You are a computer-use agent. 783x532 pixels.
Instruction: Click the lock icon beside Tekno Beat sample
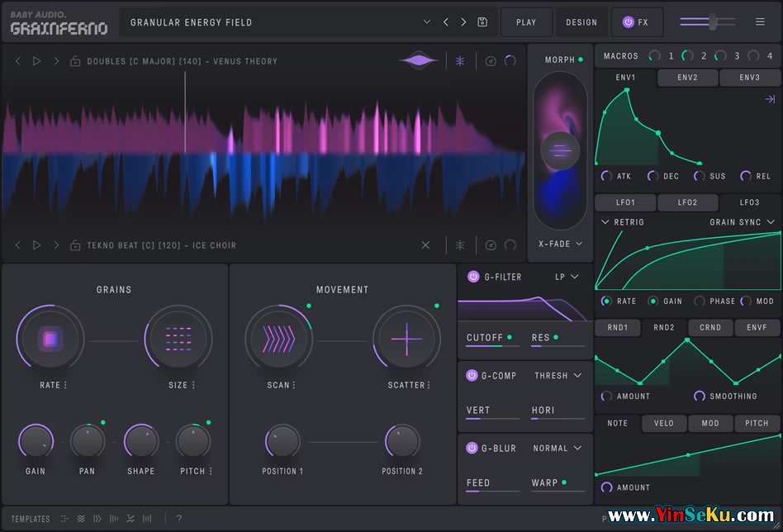point(75,245)
